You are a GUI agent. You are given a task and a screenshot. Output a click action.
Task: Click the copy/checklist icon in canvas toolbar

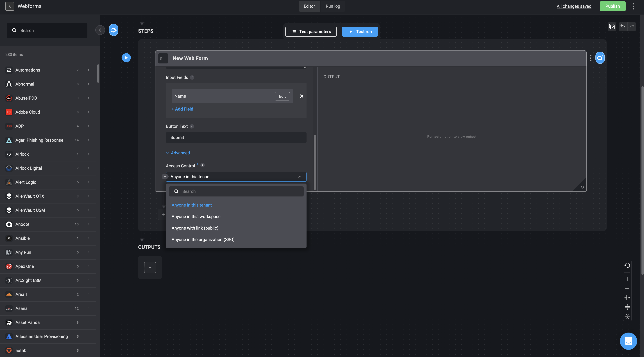[612, 26]
